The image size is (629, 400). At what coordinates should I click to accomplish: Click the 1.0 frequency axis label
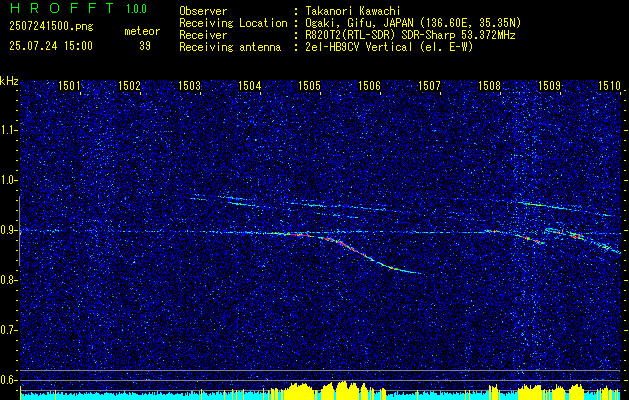tap(9, 181)
